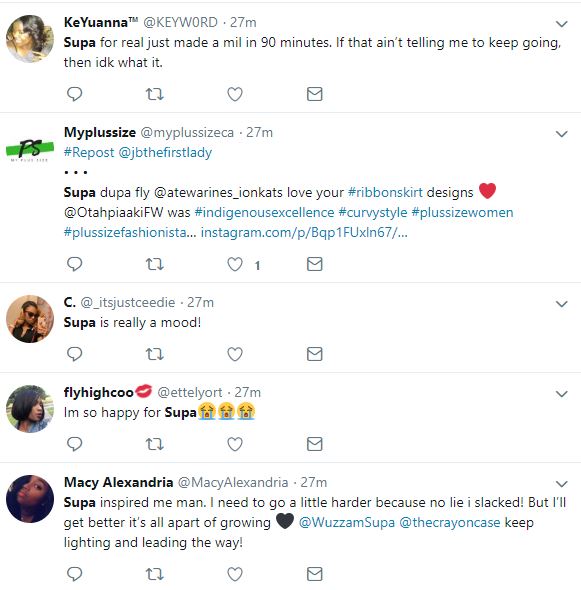
Task: Retweet KeYuanna's Supa tweet
Action: point(154,94)
